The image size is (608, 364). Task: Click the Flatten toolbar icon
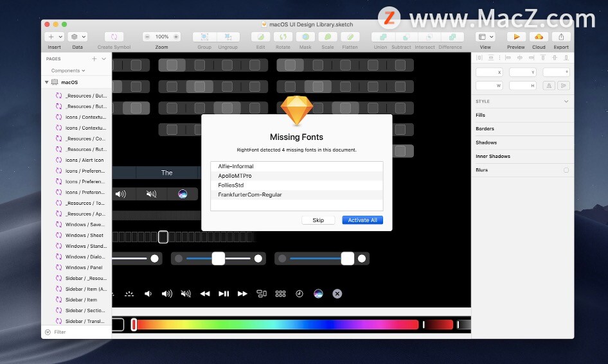tap(350, 37)
